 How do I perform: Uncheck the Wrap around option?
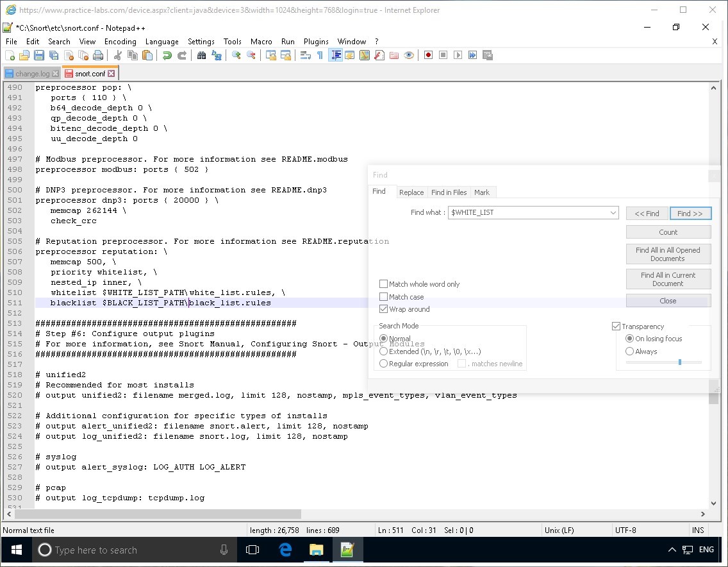384,309
